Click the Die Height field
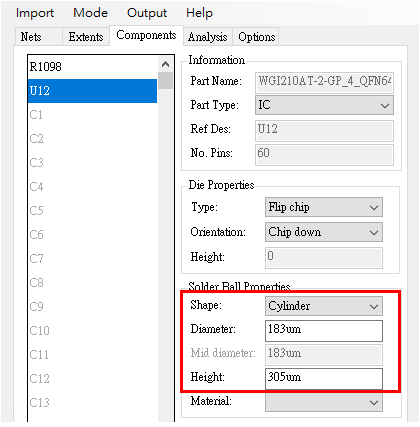 tap(324, 257)
